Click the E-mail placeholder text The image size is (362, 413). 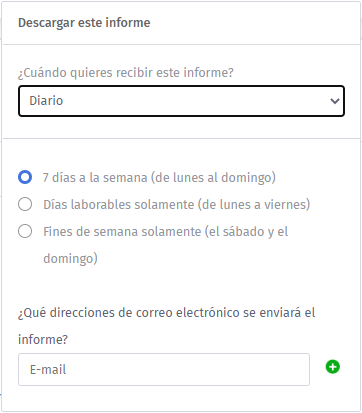(x=48, y=369)
